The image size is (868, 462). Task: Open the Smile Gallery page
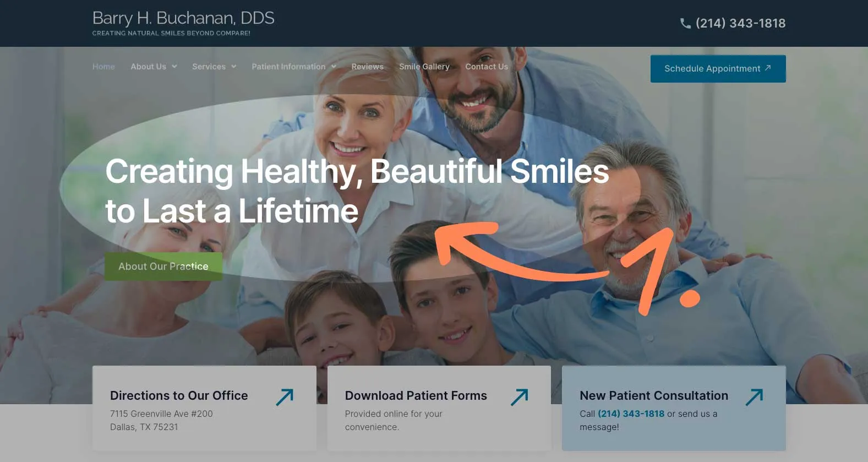coord(424,67)
